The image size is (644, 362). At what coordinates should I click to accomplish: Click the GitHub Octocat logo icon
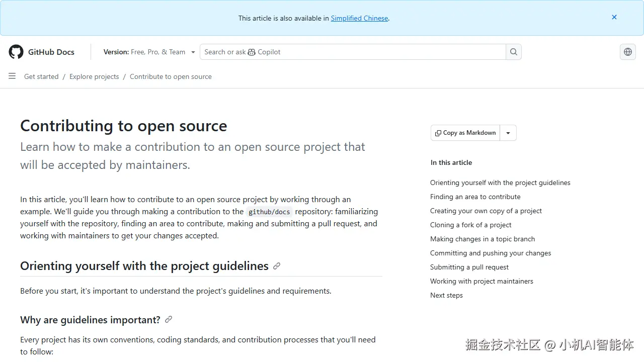(x=16, y=52)
